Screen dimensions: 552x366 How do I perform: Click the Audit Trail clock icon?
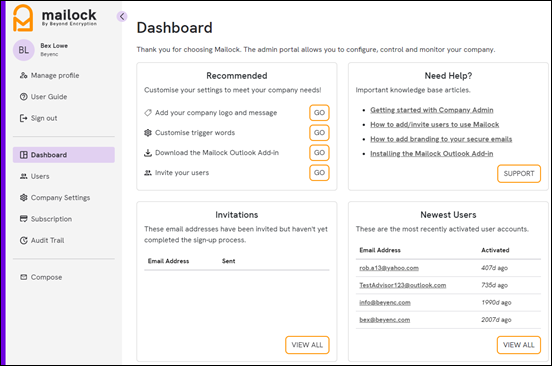[x=24, y=240]
